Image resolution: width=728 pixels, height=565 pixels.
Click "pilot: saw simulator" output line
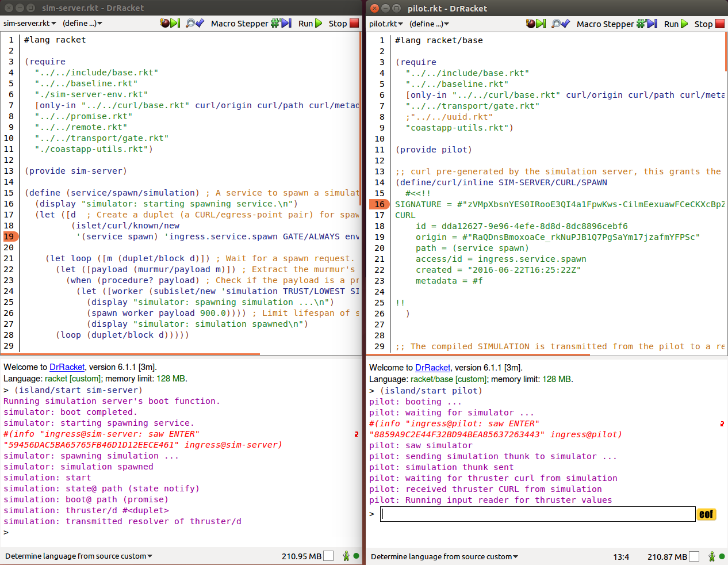tap(421, 445)
